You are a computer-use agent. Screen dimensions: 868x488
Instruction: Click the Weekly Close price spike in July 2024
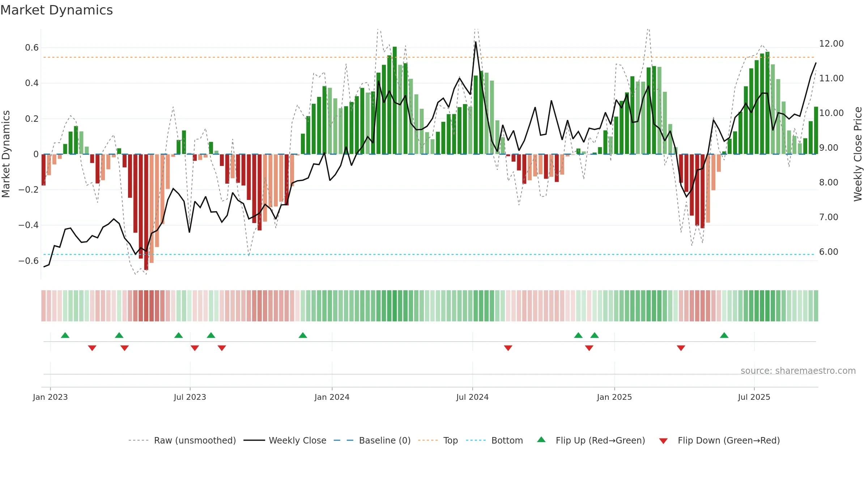point(476,42)
